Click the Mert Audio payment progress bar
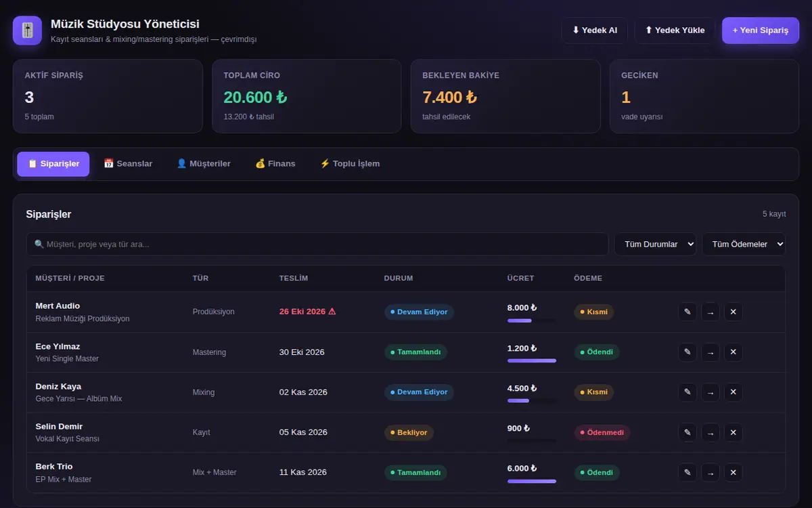This screenshot has height=508, width=812. (532, 320)
